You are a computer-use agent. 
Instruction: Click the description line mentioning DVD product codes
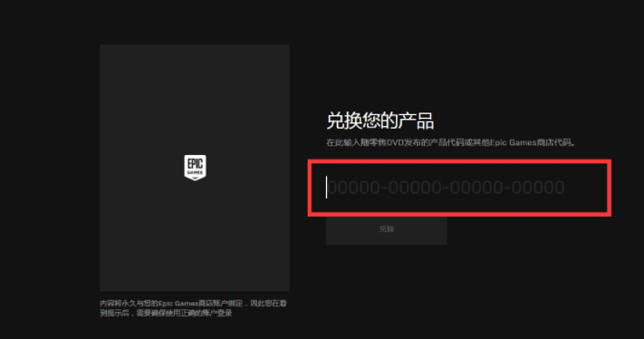[451, 142]
